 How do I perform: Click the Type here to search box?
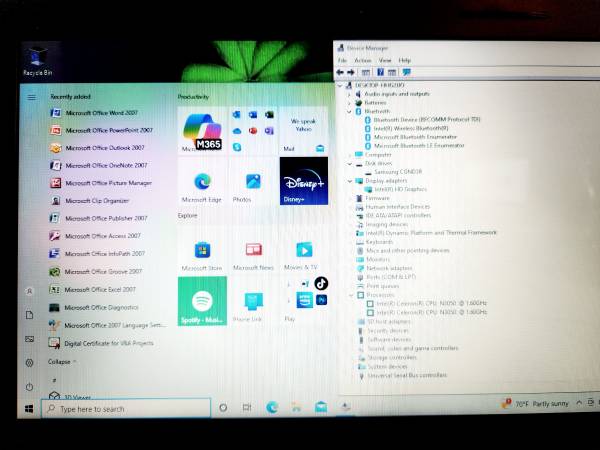click(x=126, y=409)
